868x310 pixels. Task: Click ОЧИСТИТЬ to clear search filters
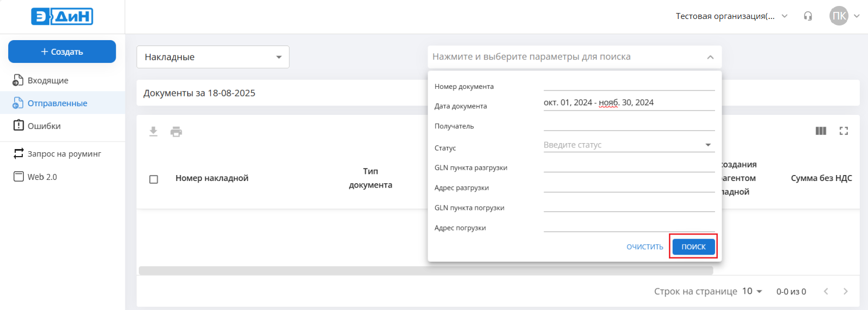pyautogui.click(x=644, y=247)
